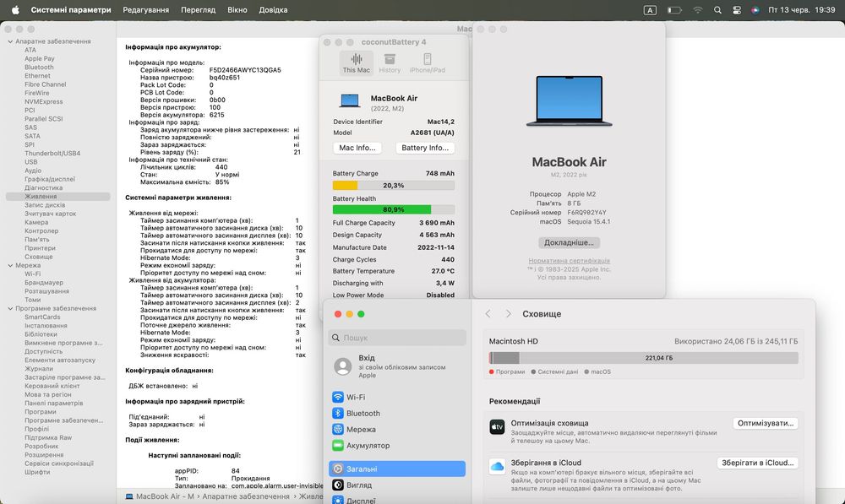The image size is (845, 504).
Task: Select Пам'ять in System Information sidebar
Action: [x=36, y=240]
